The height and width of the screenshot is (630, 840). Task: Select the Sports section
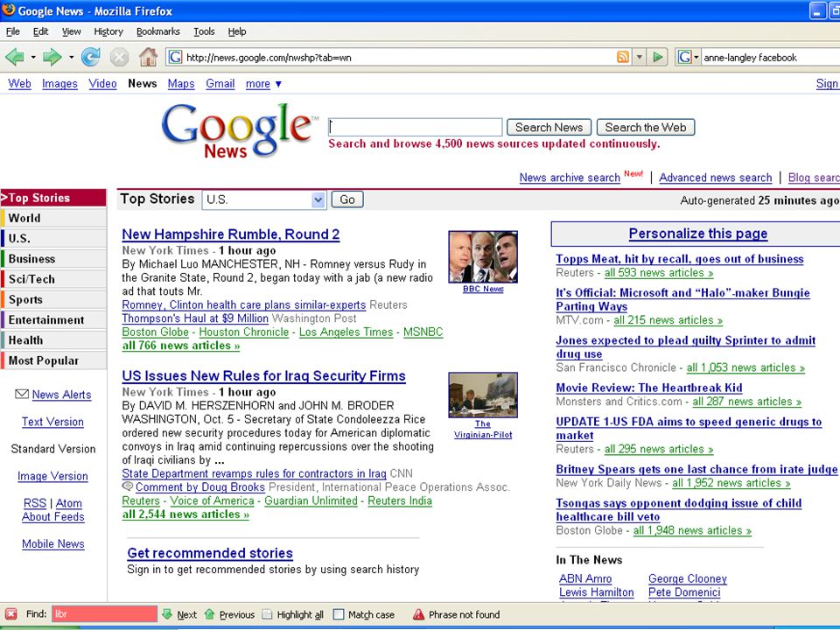point(53,299)
